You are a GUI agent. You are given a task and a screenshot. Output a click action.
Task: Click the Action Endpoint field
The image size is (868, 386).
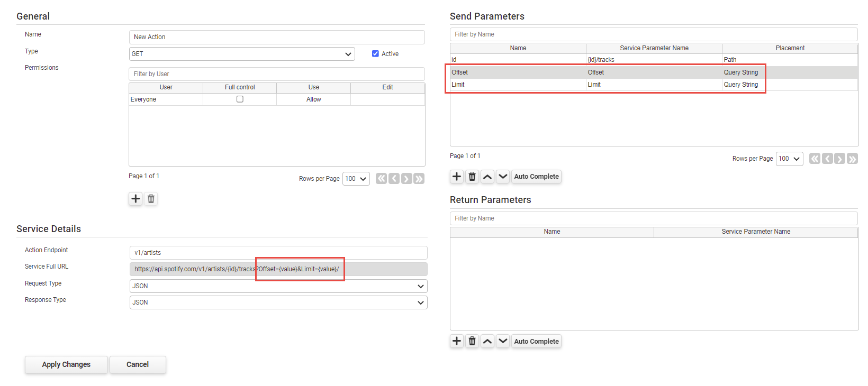click(278, 253)
